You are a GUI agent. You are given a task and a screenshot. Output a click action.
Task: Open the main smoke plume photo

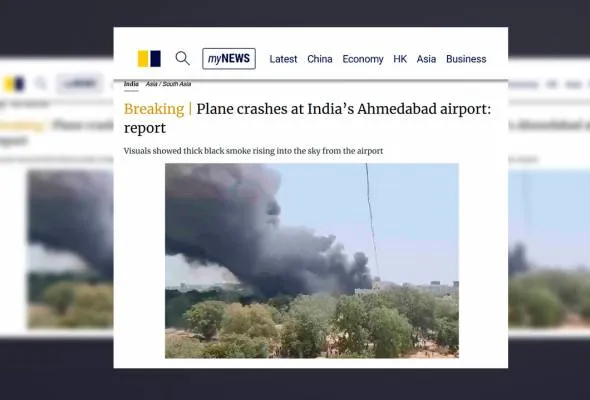[x=312, y=260]
